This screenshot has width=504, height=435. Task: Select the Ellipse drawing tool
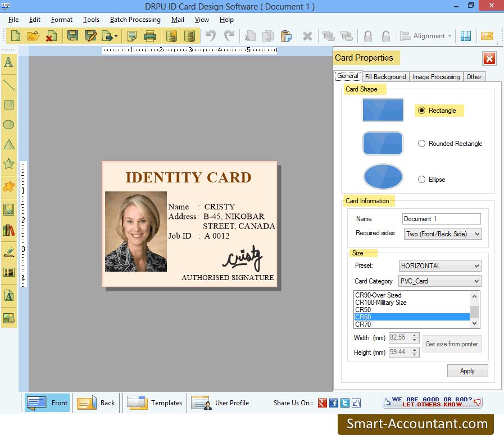click(x=8, y=125)
